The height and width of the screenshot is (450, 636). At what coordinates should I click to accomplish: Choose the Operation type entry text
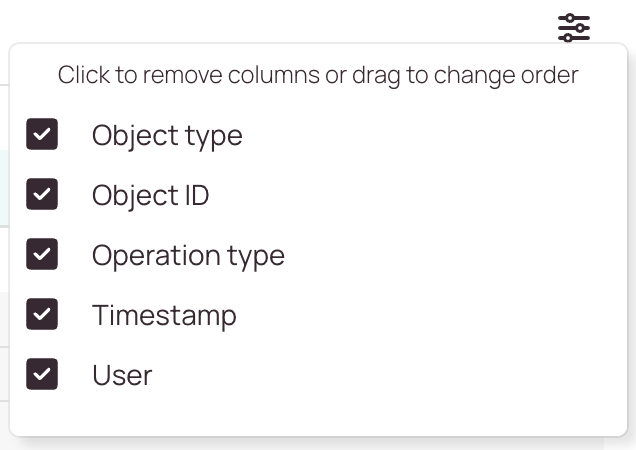coord(188,256)
